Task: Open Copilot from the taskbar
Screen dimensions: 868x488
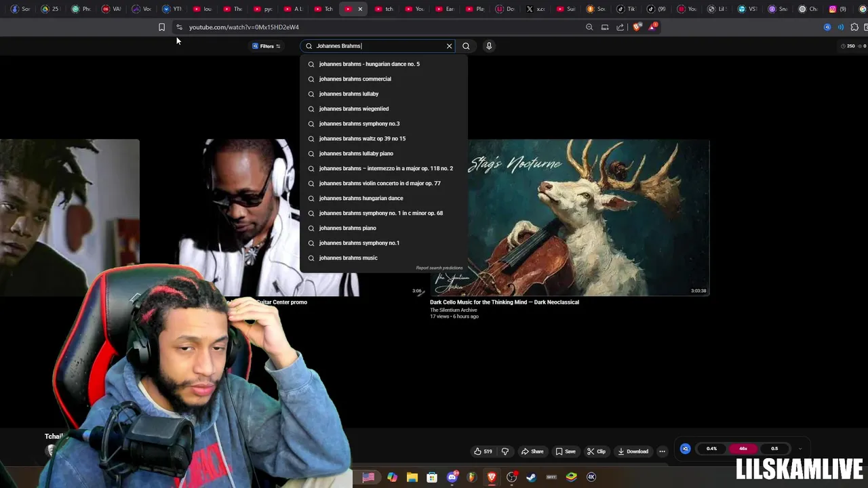Action: click(x=392, y=477)
